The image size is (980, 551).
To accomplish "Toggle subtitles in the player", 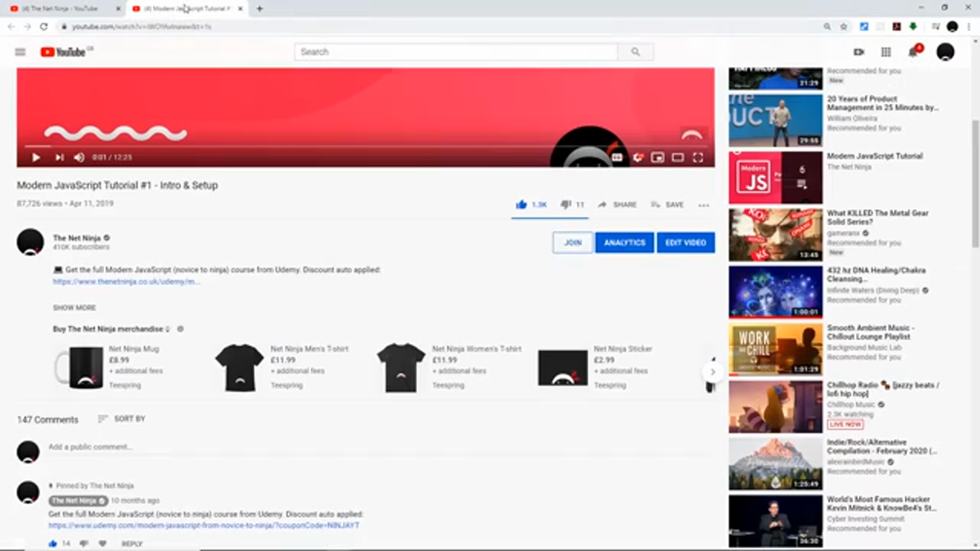I will (617, 158).
